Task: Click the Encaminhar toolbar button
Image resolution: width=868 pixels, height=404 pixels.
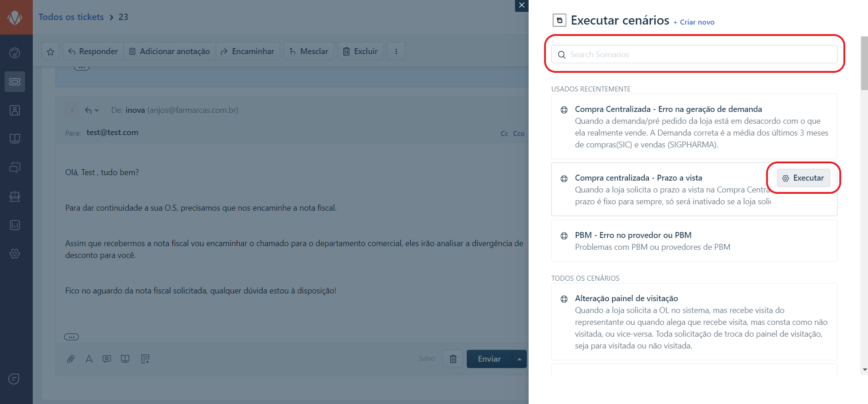Action: click(x=248, y=51)
